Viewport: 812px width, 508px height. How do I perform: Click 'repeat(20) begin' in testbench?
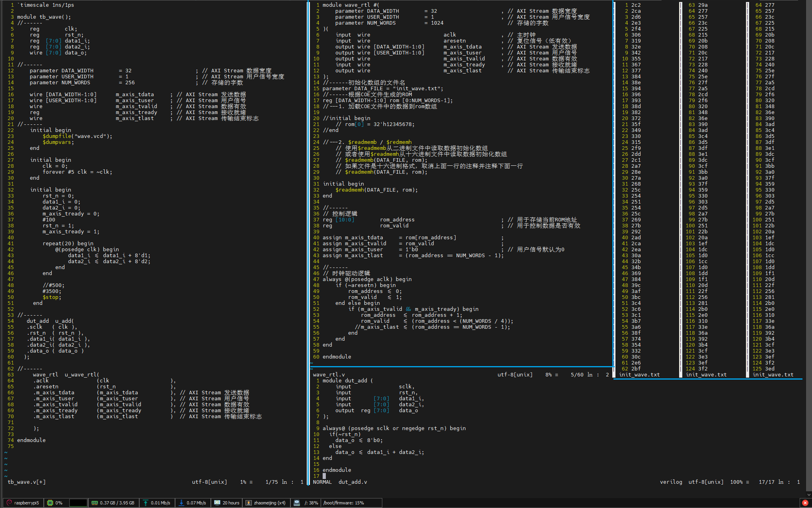(68, 243)
